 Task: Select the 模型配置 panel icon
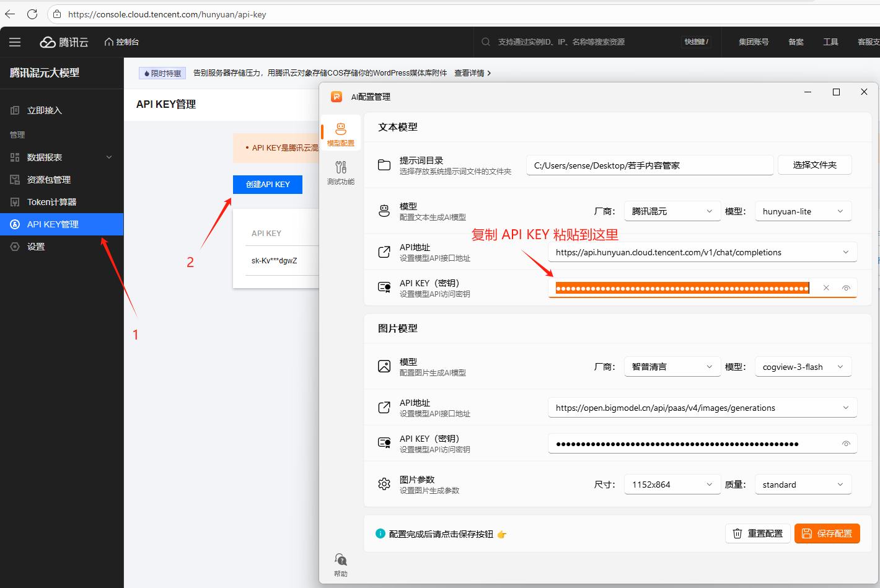tap(340, 132)
